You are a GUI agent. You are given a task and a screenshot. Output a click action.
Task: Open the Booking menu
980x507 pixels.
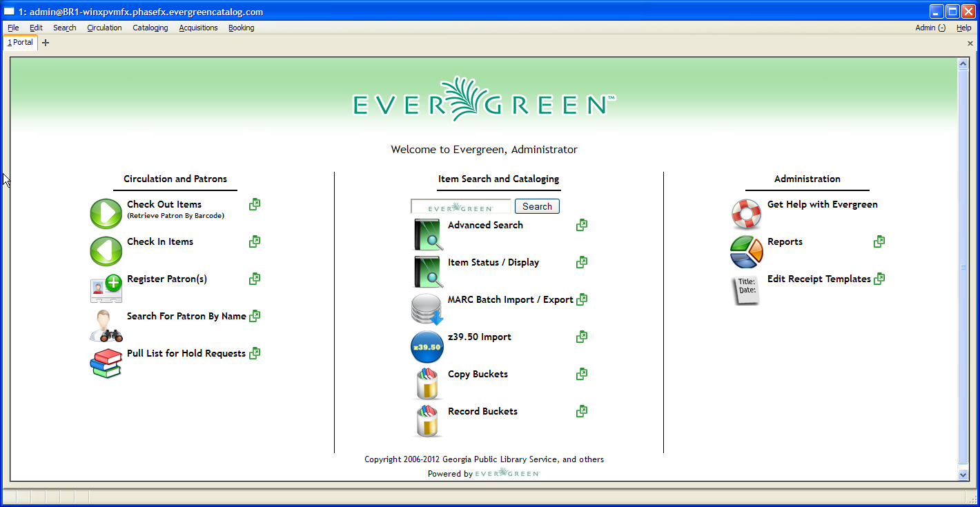tap(242, 28)
